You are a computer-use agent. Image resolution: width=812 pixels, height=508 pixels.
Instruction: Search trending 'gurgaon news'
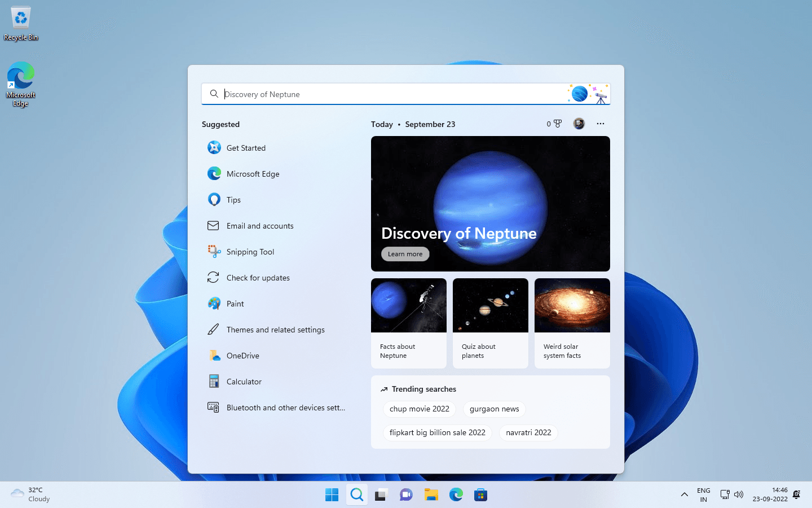495,409
